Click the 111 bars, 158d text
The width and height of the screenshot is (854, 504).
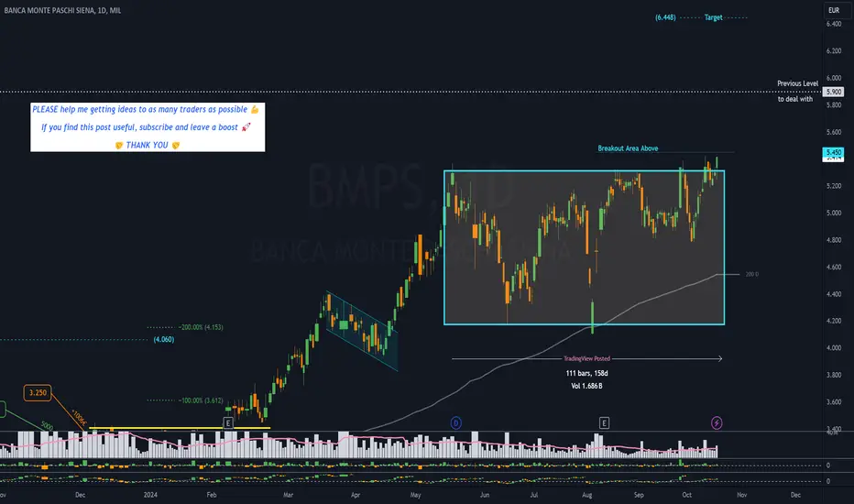586,373
